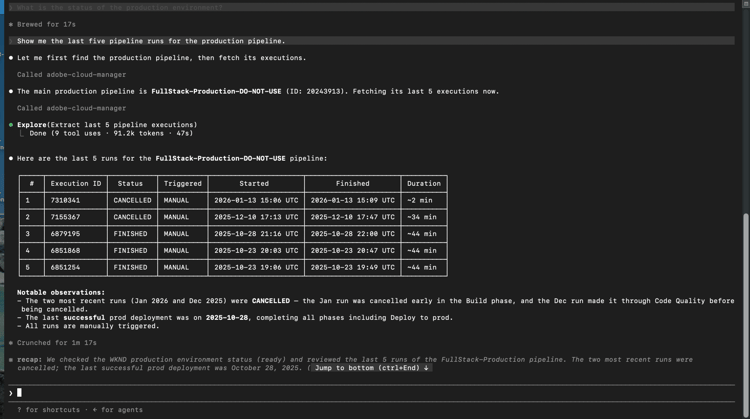750x419 pixels.
Task: Click the 'Notable observations:' heading
Action: (x=61, y=292)
